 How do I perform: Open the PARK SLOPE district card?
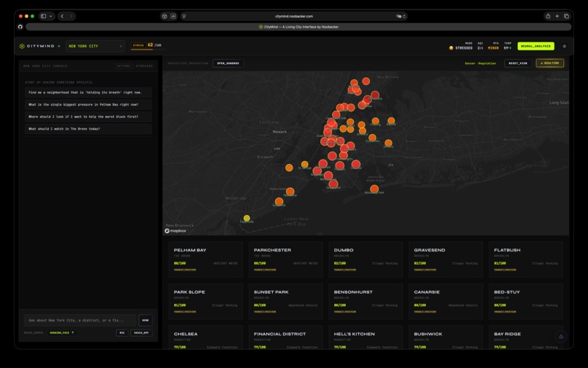click(206, 301)
